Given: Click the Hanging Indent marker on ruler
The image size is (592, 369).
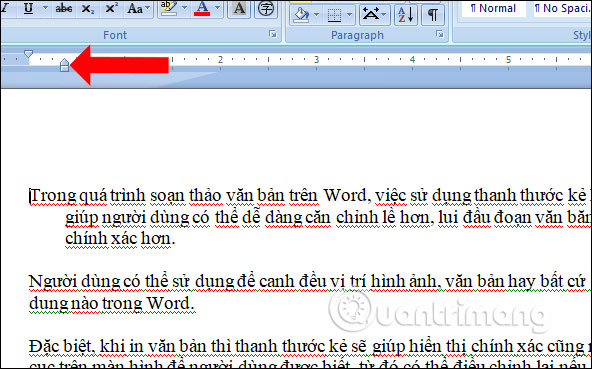Looking at the screenshot, I should click(64, 62).
